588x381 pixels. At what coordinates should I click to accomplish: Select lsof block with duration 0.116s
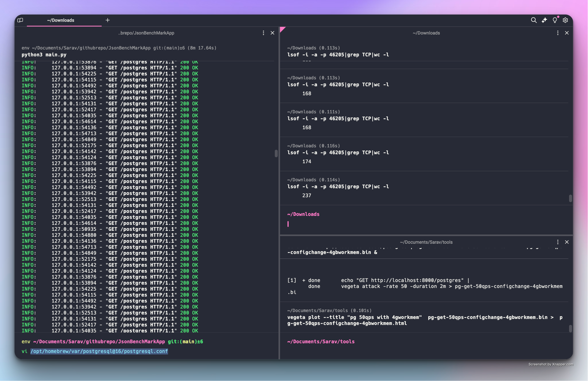click(x=424, y=154)
